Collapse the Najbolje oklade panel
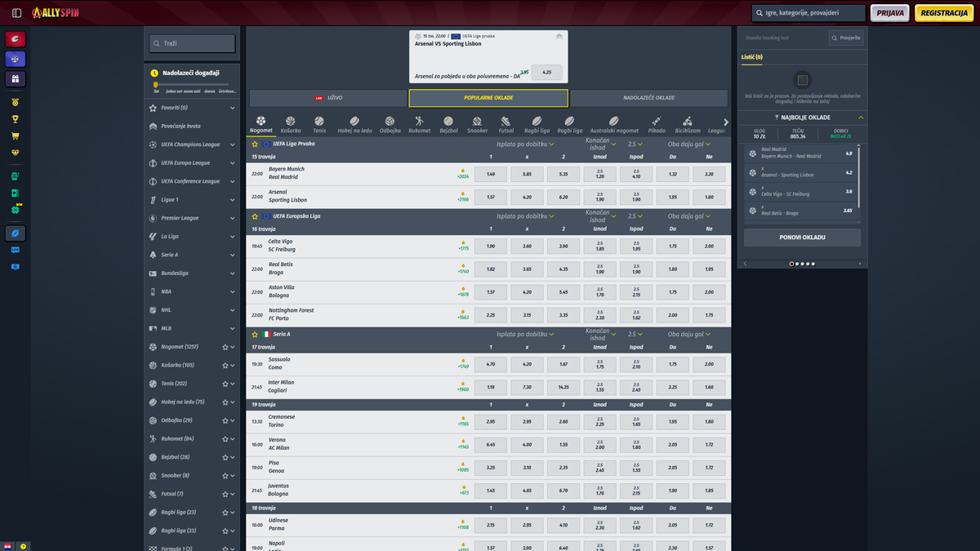This screenshot has height=551, width=980. 861,118
